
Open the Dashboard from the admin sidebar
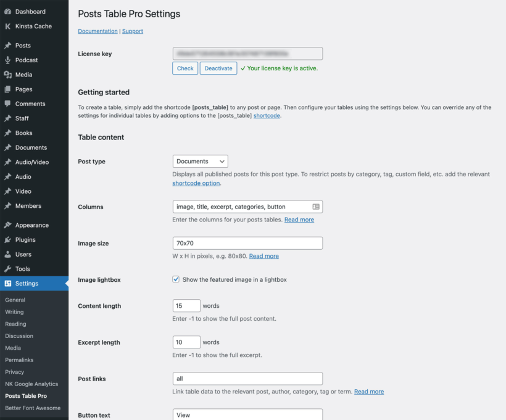[9, 10]
